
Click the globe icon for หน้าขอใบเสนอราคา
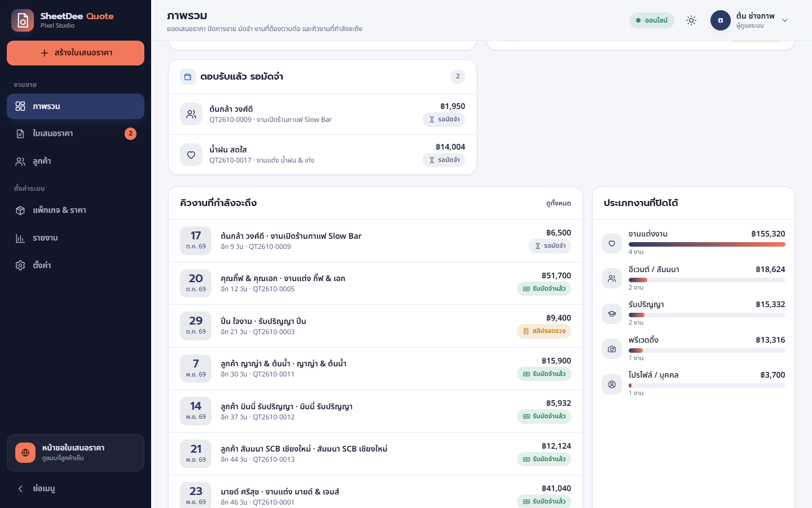point(25,453)
